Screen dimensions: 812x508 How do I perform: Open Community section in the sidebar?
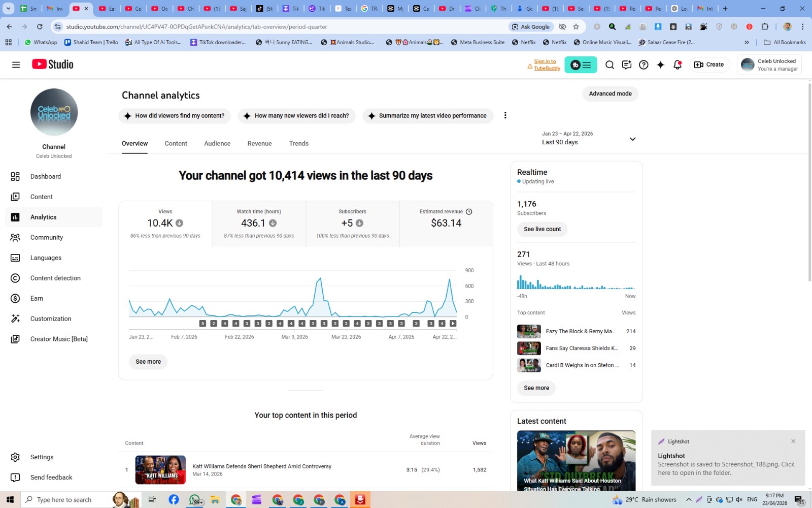point(54,237)
